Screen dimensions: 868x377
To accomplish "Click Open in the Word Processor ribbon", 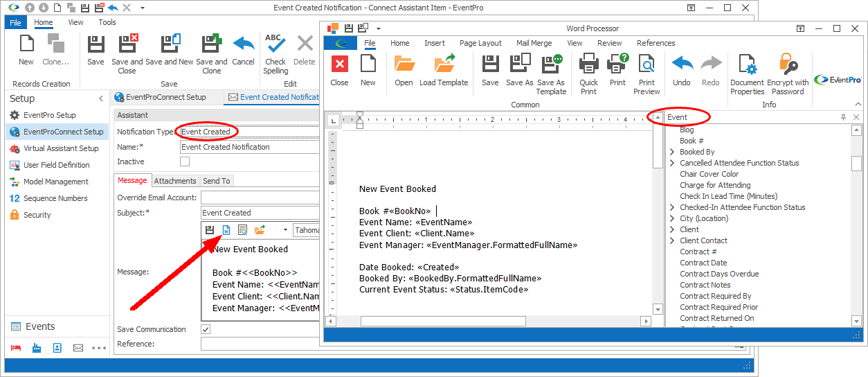I will pos(404,69).
